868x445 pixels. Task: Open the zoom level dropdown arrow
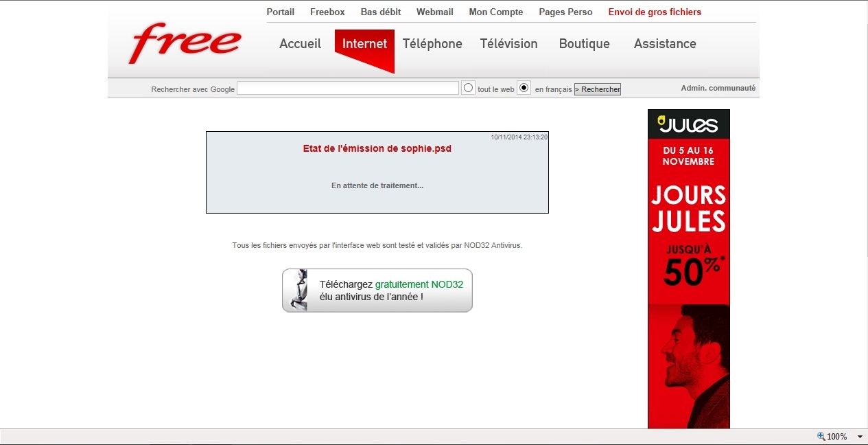click(x=860, y=437)
